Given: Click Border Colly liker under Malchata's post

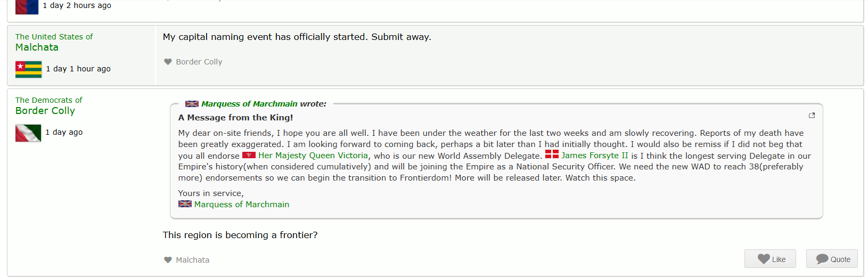Looking at the screenshot, I should coord(199,62).
